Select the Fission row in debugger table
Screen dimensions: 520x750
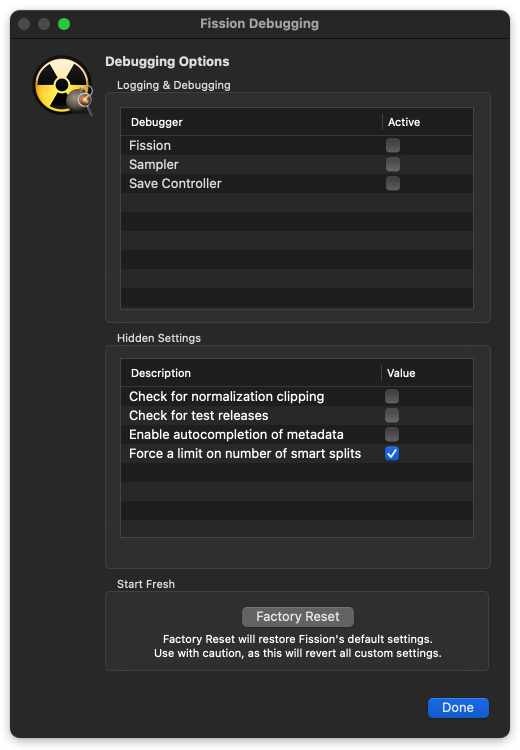point(297,145)
